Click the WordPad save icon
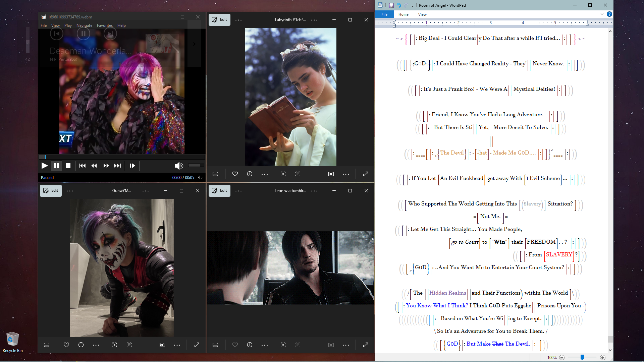This screenshot has width=644, height=362. tap(391, 5)
